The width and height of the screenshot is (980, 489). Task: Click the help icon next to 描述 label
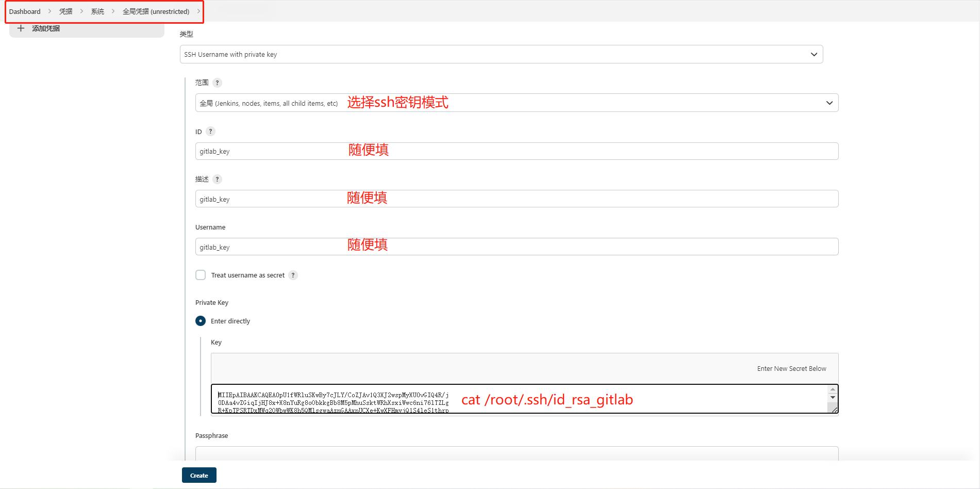click(217, 179)
